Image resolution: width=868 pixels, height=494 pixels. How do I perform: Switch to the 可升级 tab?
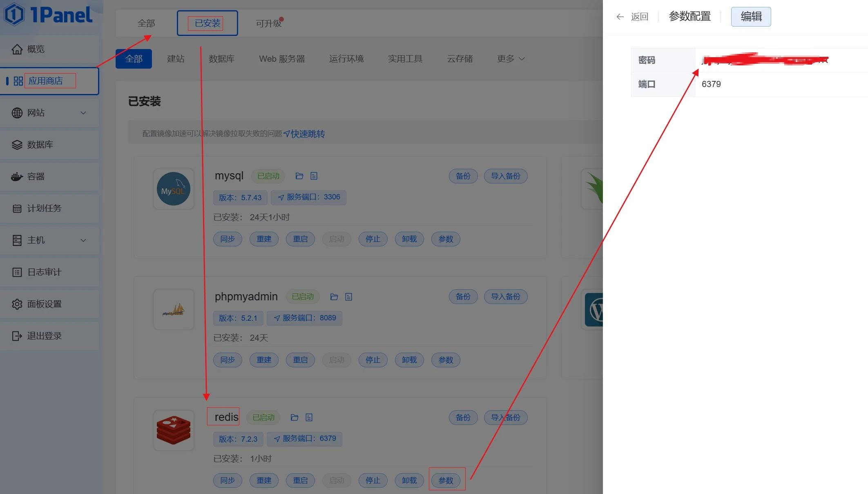[269, 23]
